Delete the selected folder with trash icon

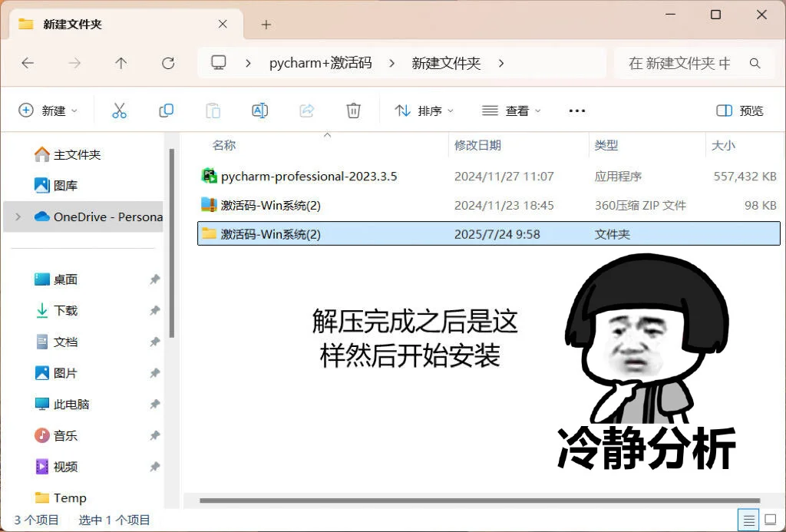(x=353, y=110)
